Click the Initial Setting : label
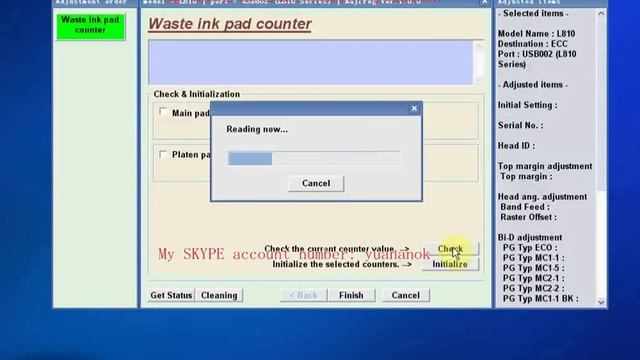This screenshot has height=360, width=640. click(527, 105)
